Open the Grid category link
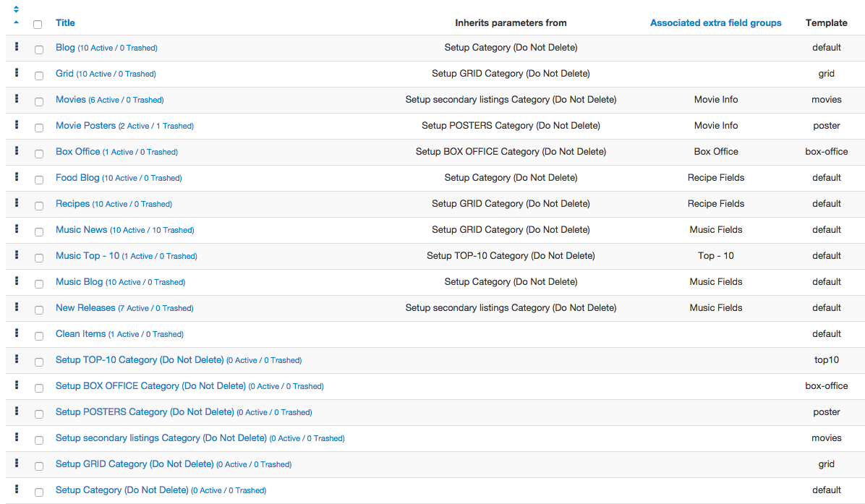 click(x=64, y=73)
